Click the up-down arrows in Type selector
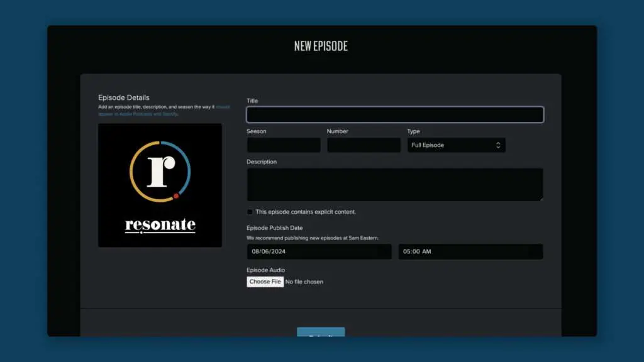644x362 pixels. pos(498,145)
